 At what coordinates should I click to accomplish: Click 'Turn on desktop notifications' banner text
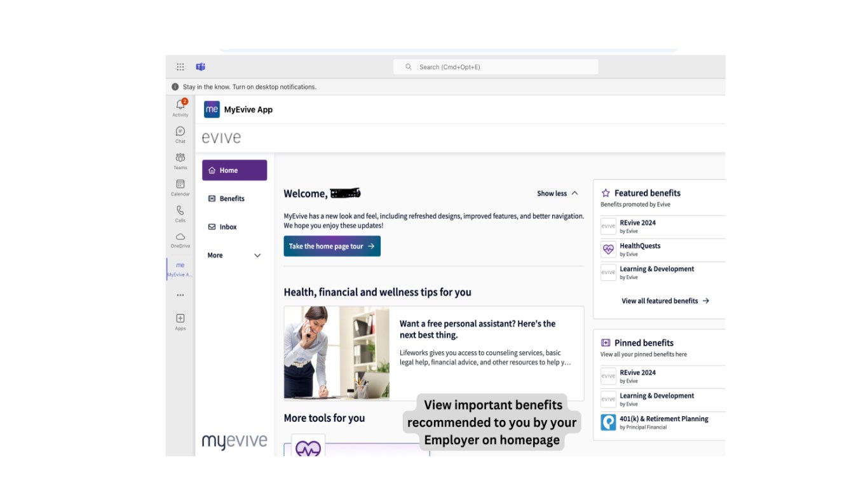click(274, 87)
